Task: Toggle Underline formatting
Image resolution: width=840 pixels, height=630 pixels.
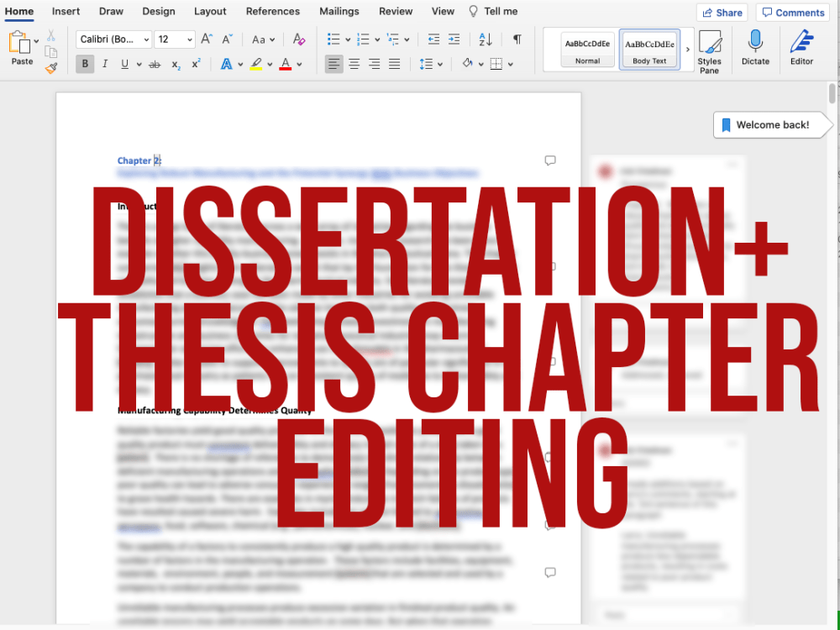Action: click(125, 65)
